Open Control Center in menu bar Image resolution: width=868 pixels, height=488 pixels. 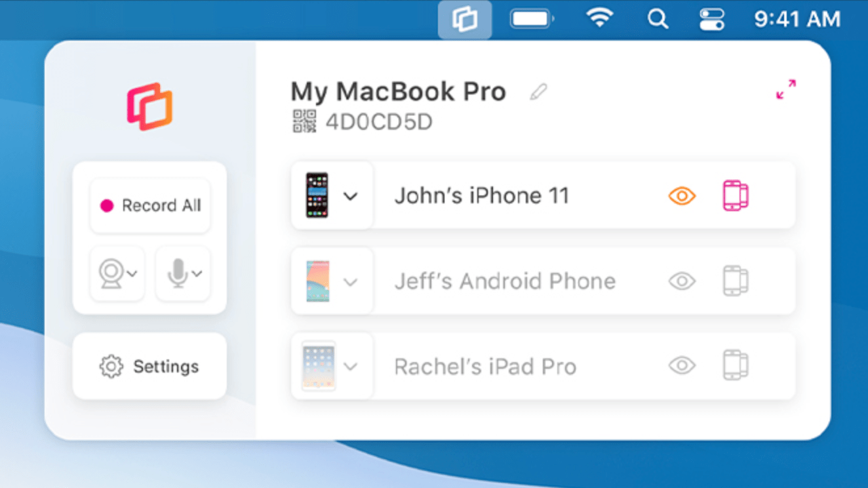[x=712, y=19]
